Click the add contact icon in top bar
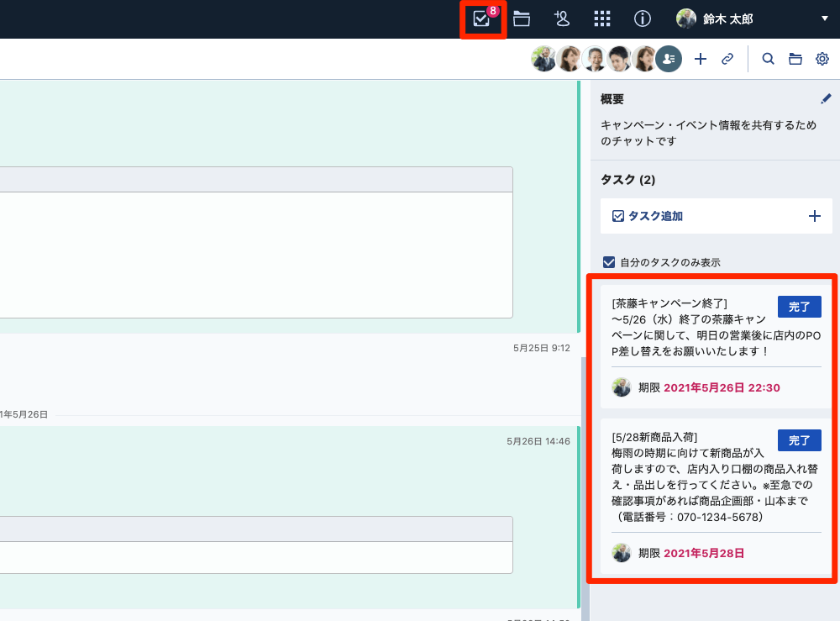Viewport: 840px width, 621px height. [562, 18]
